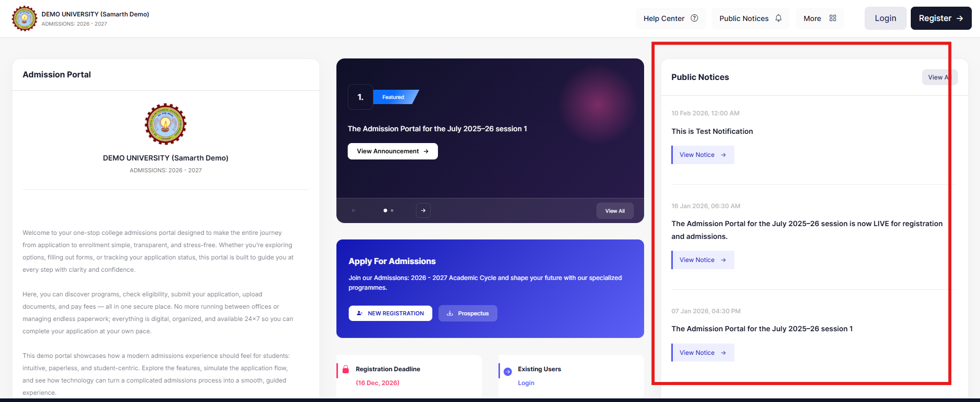This screenshot has height=402, width=980.
Task: Start NEW REGISTRATION for admissions
Action: click(390, 313)
